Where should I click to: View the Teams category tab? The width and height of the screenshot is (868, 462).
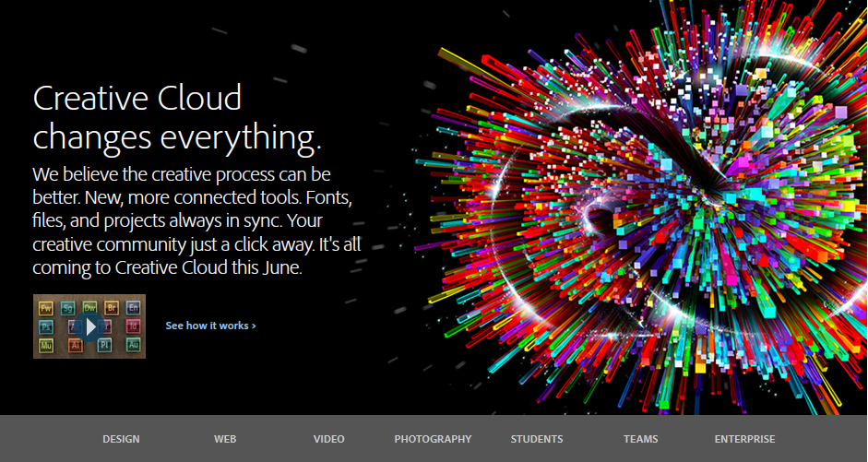point(640,439)
